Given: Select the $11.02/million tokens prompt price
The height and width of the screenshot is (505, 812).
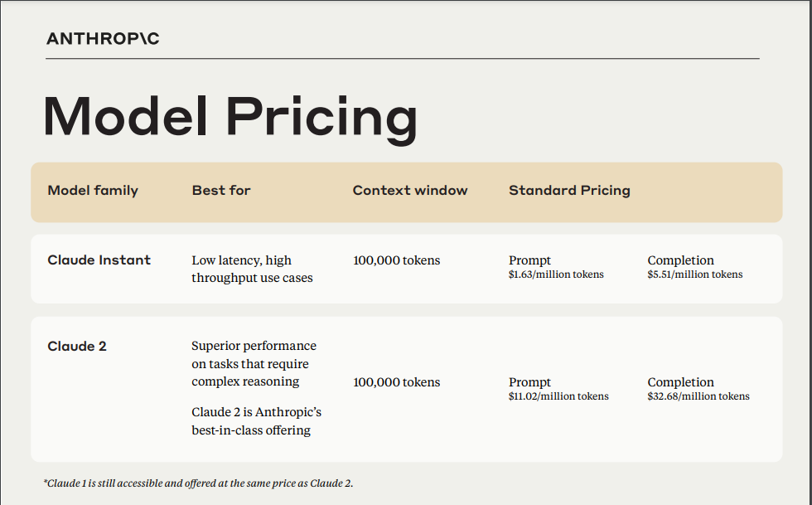Looking at the screenshot, I should (x=558, y=396).
